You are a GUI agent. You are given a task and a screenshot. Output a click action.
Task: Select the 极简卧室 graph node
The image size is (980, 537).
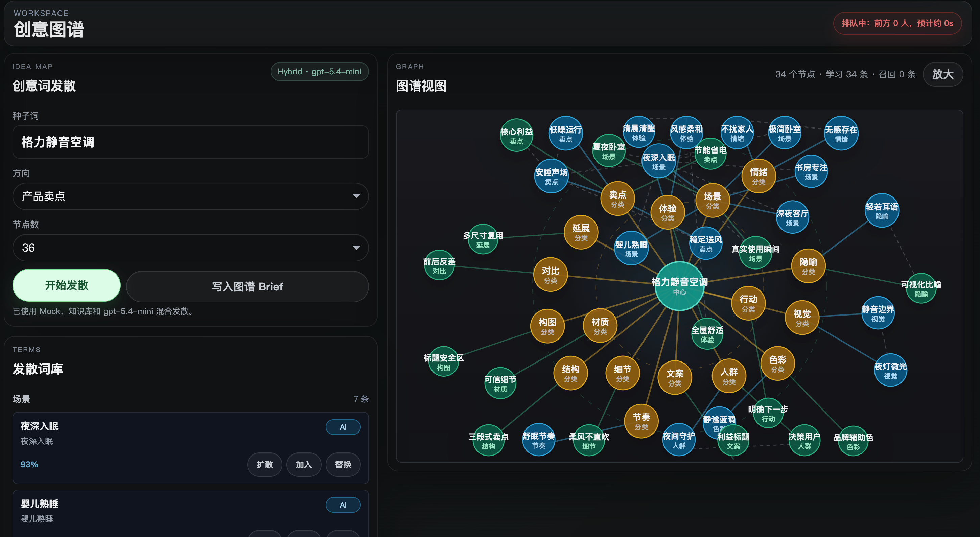click(x=785, y=133)
